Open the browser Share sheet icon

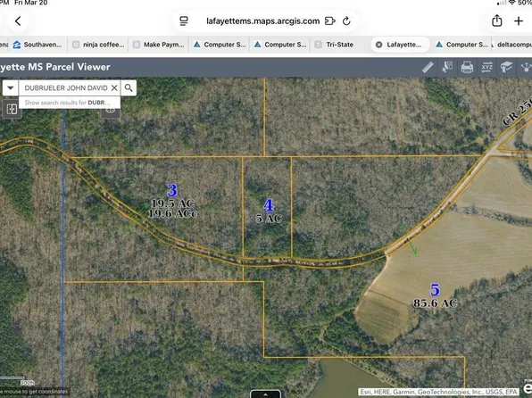(x=496, y=21)
